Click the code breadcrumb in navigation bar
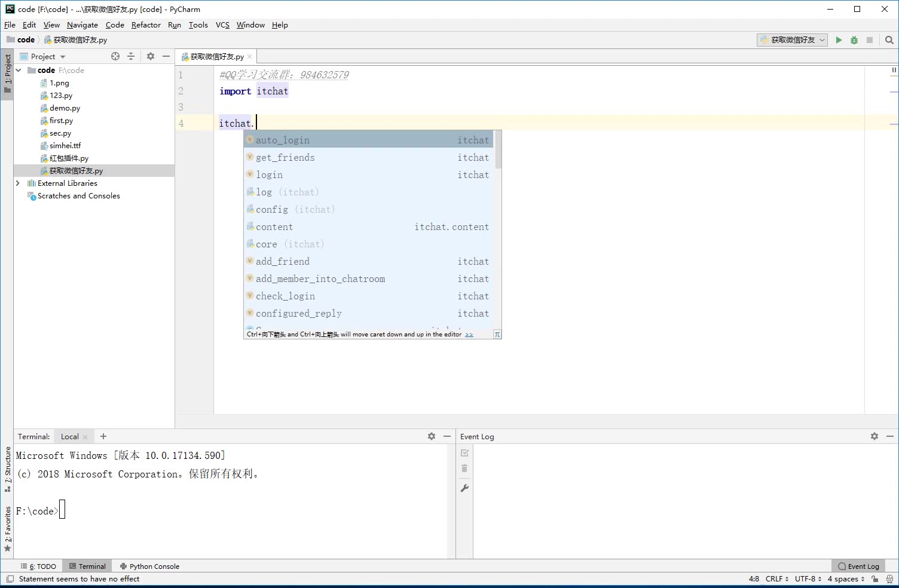This screenshot has width=899, height=588. click(x=21, y=40)
